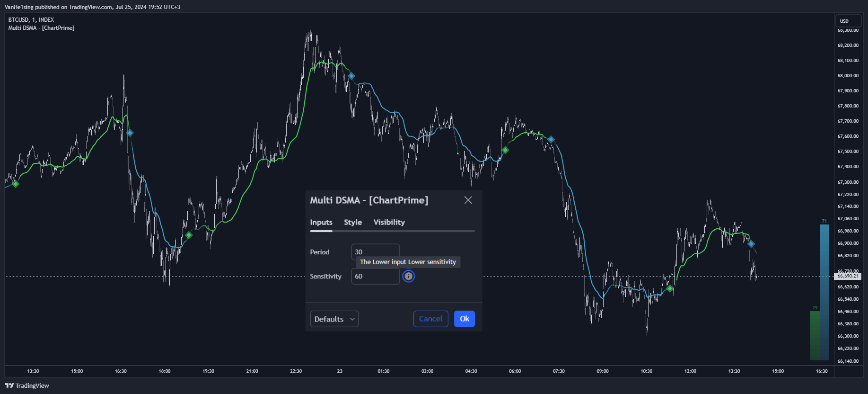
Task: Click the 21:00 time axis label
Action: pos(252,371)
